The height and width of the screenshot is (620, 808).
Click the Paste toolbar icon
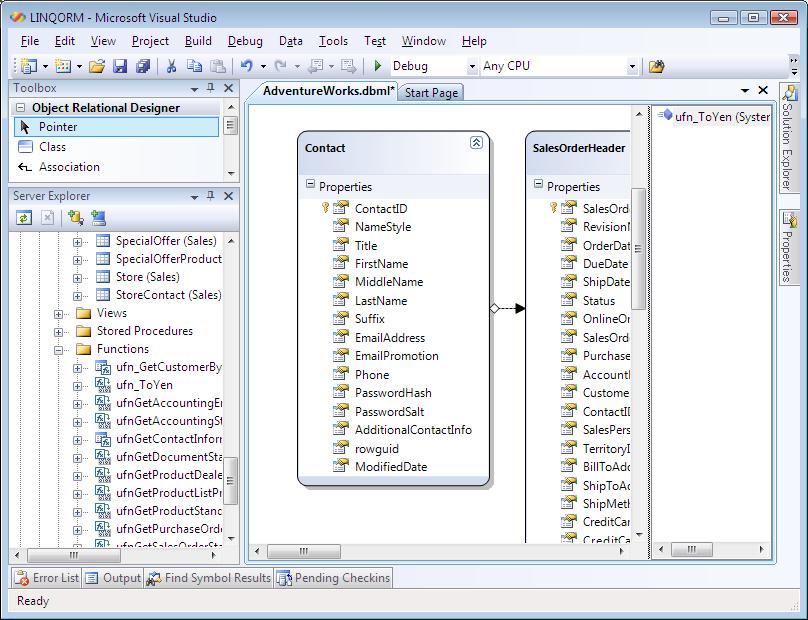(x=218, y=66)
